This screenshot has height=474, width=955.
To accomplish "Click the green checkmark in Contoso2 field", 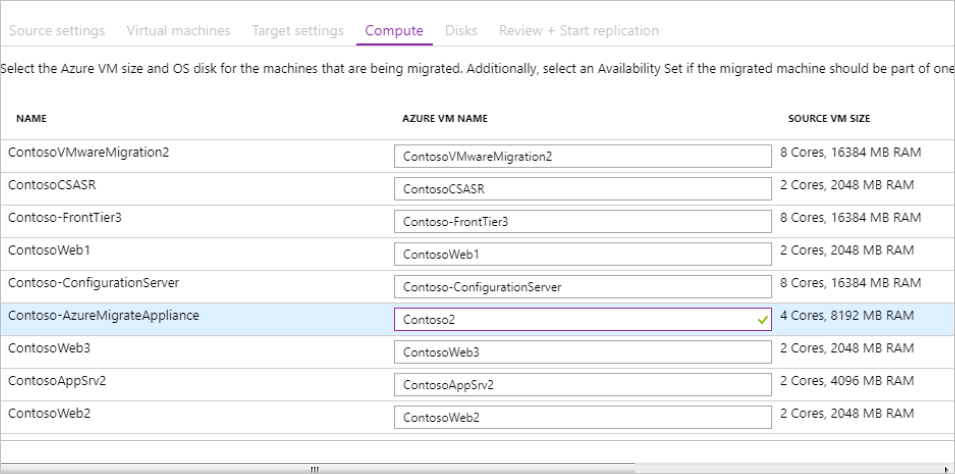I will pos(762,320).
